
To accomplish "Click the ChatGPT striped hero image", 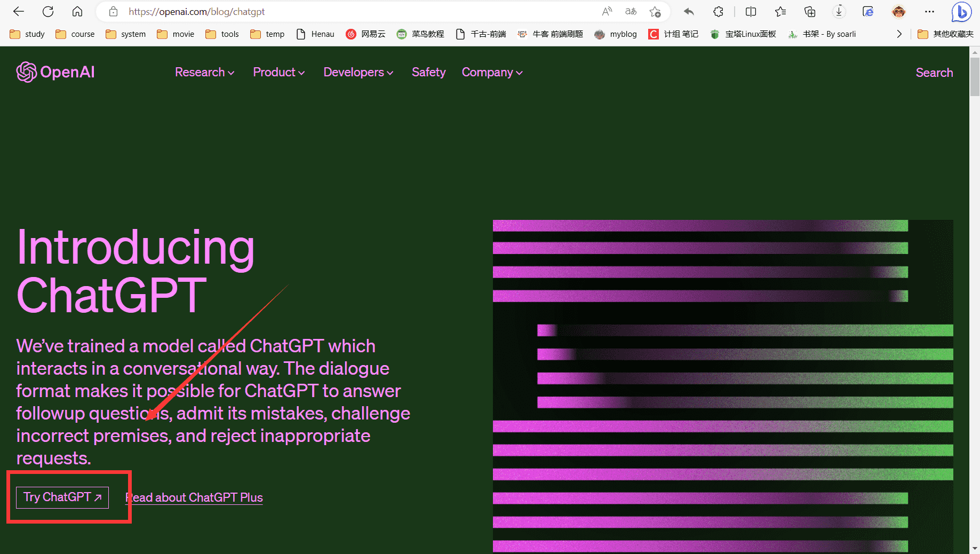I will (x=723, y=386).
